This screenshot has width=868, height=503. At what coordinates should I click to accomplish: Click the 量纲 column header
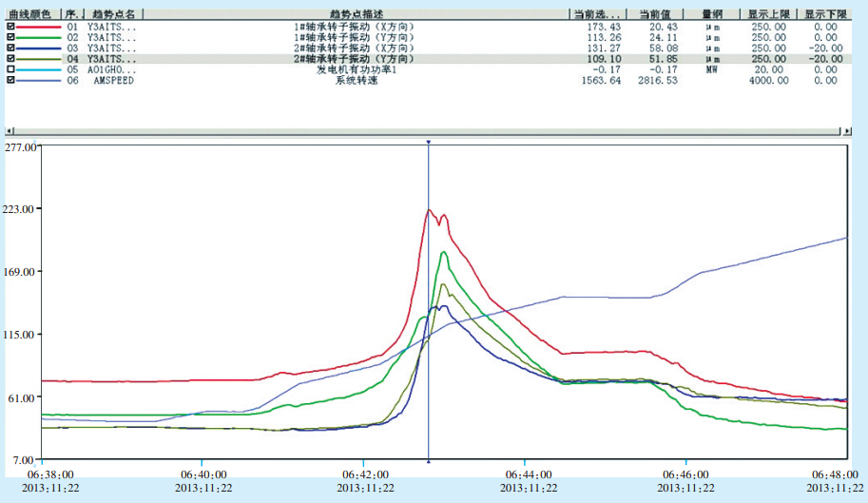[x=712, y=15]
